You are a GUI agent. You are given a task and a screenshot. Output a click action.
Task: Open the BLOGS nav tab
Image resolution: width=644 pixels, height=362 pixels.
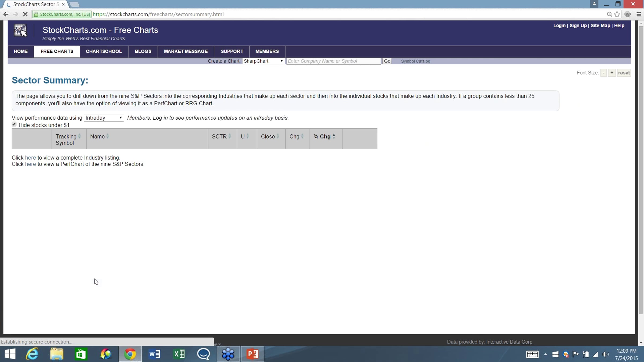(x=143, y=51)
